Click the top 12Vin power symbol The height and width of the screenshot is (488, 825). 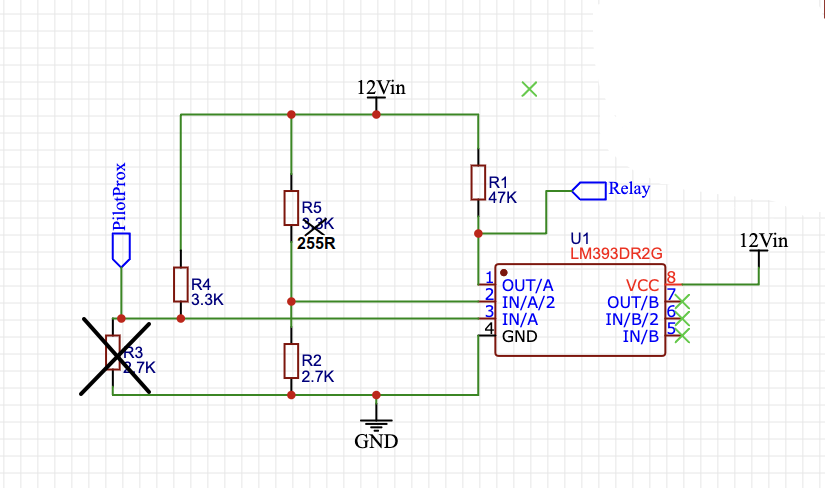(x=380, y=90)
